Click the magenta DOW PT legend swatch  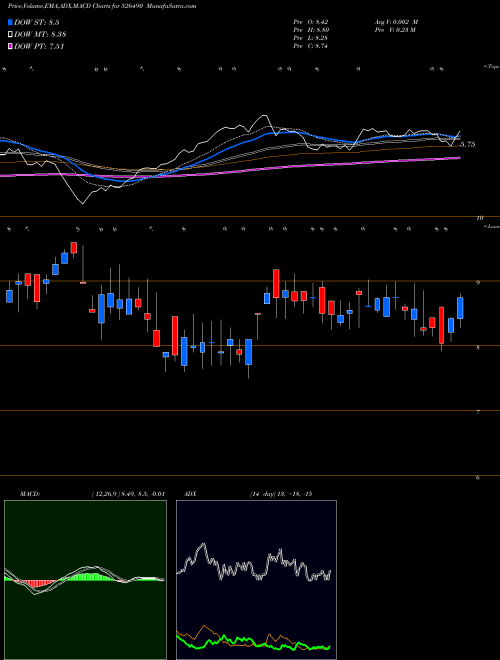coord(10,47)
